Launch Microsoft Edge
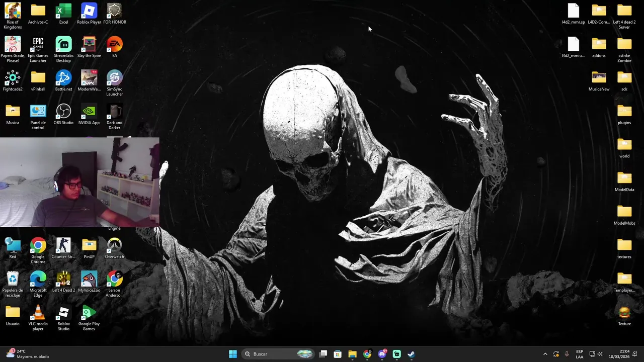Viewport: 644px width, 362px height. point(38,284)
